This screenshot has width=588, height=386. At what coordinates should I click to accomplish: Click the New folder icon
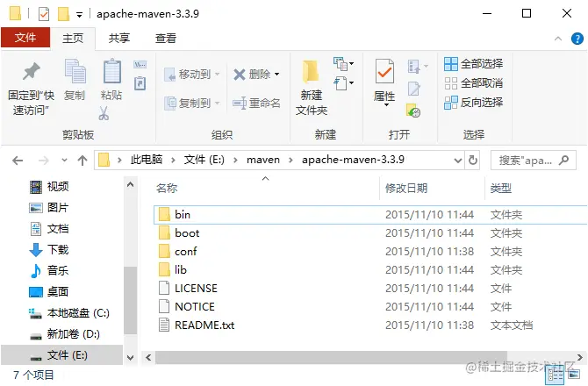pyautogui.click(x=311, y=72)
